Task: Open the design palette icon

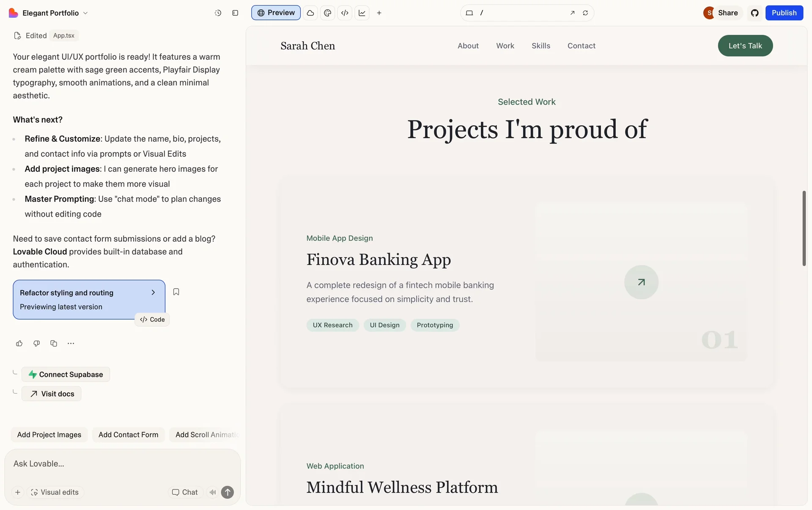Action: point(327,13)
